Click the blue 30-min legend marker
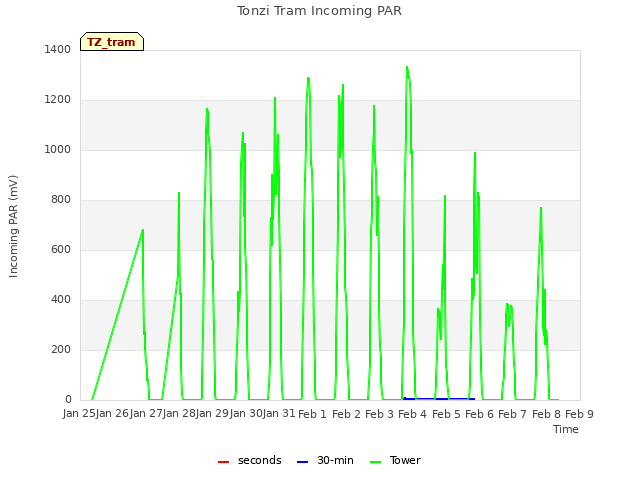This screenshot has height=480, width=640. tap(302, 462)
